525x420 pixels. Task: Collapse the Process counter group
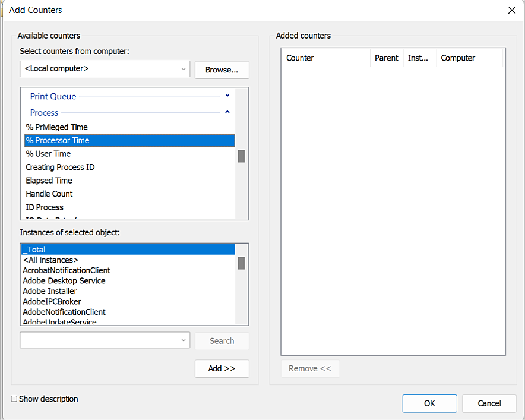pyautogui.click(x=227, y=112)
